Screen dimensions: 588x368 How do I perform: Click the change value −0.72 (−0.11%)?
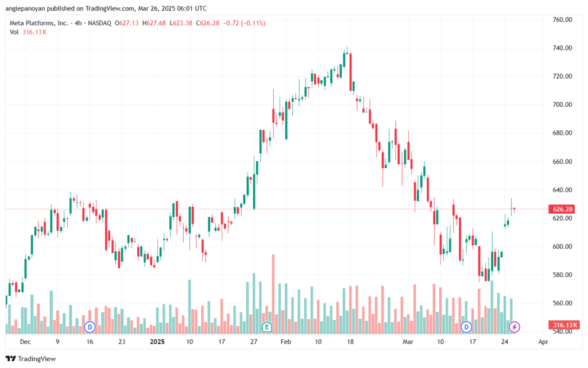(x=244, y=23)
